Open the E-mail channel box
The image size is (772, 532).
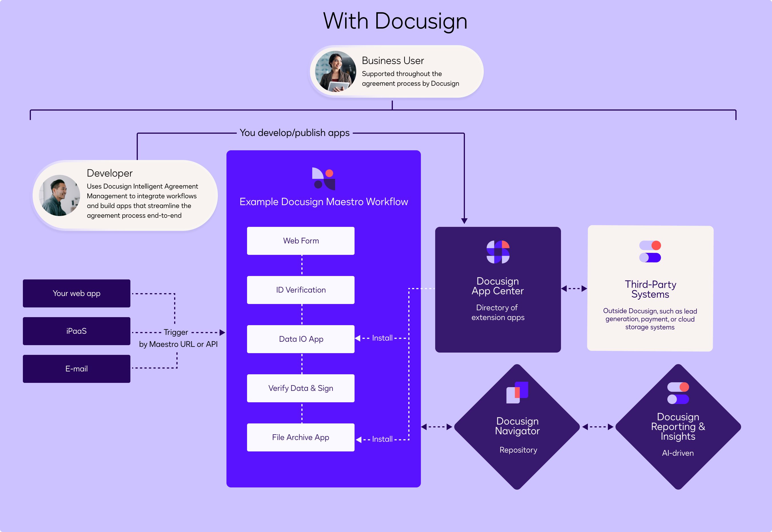coord(76,369)
